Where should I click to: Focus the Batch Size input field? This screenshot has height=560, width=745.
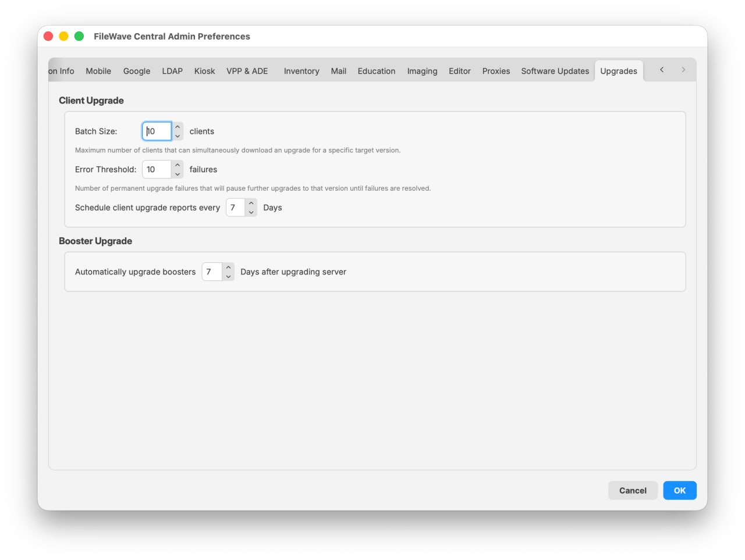(157, 131)
